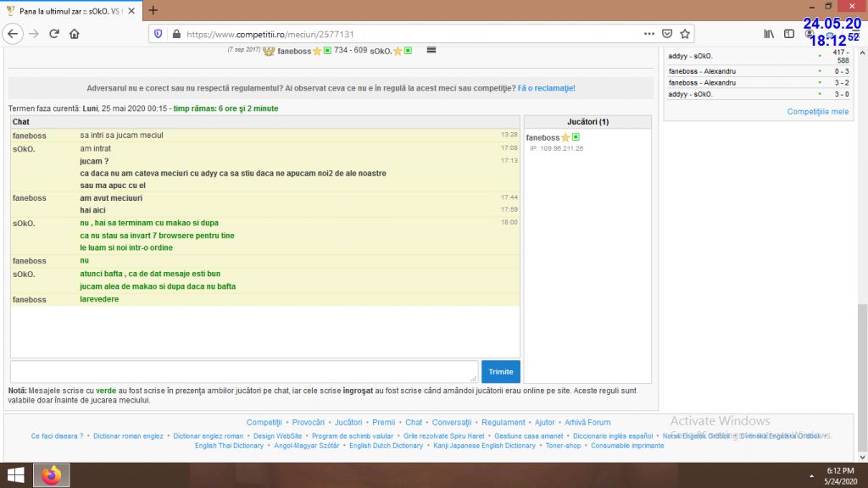Viewport: 868px width, 488px height.
Task: Go to the Firefox home page icon
Action: pyautogui.click(x=75, y=34)
